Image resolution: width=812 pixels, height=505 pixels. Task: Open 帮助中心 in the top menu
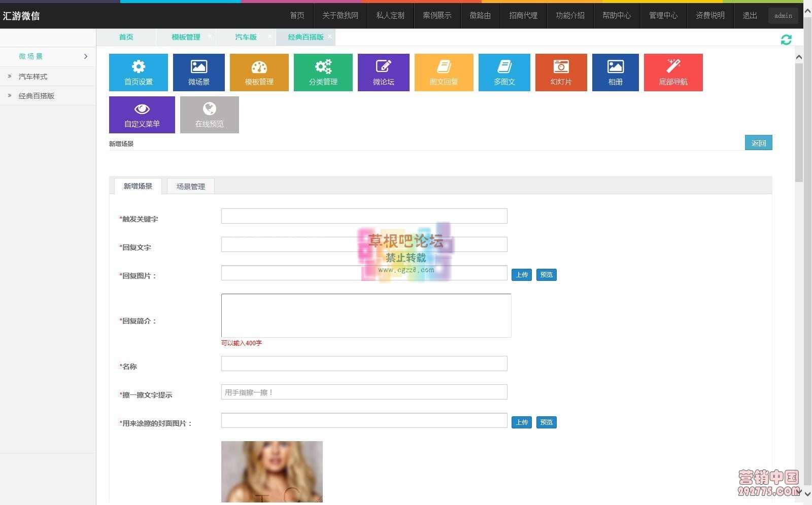pyautogui.click(x=617, y=15)
